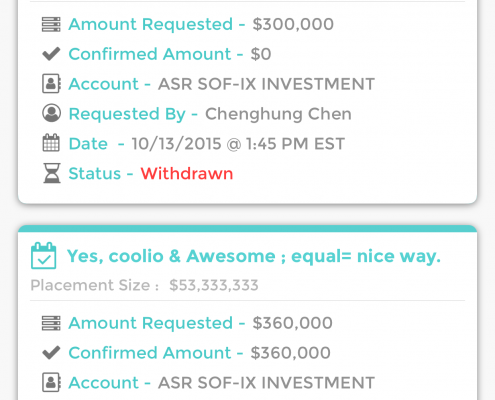495x400 pixels.
Task: Click the user avatar icon beside Requested By
Action: coord(51,113)
